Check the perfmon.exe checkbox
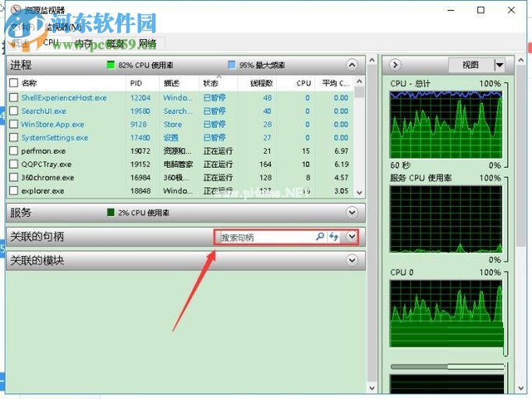 pyautogui.click(x=13, y=151)
